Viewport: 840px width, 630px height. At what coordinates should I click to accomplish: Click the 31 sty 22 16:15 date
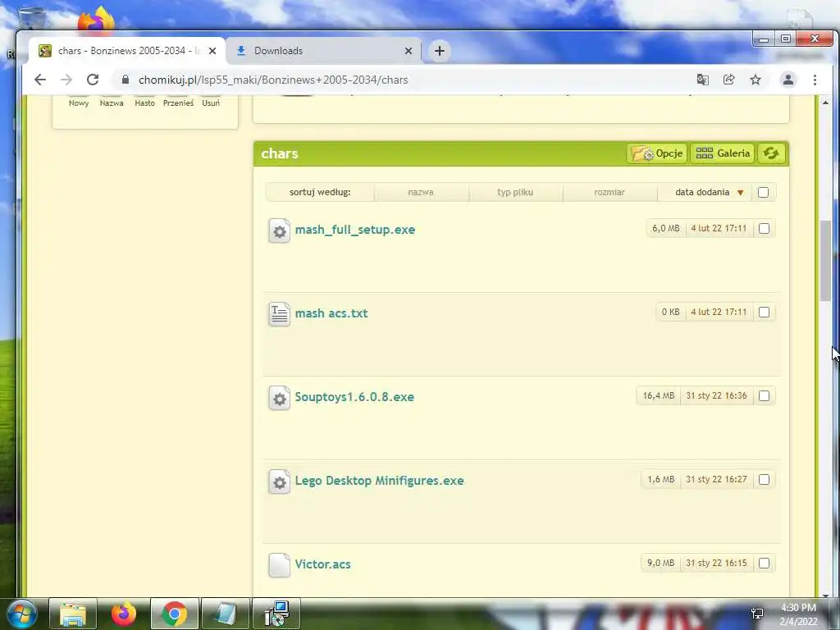pyautogui.click(x=716, y=563)
